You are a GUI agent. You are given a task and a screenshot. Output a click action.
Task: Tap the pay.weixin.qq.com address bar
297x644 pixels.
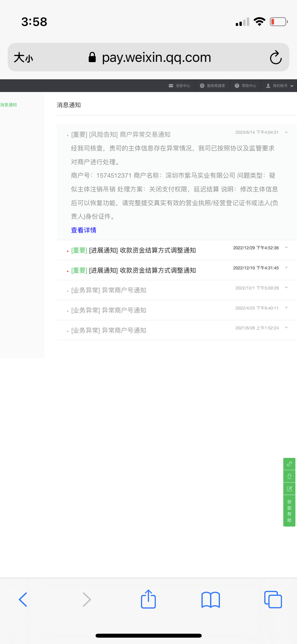click(148, 57)
